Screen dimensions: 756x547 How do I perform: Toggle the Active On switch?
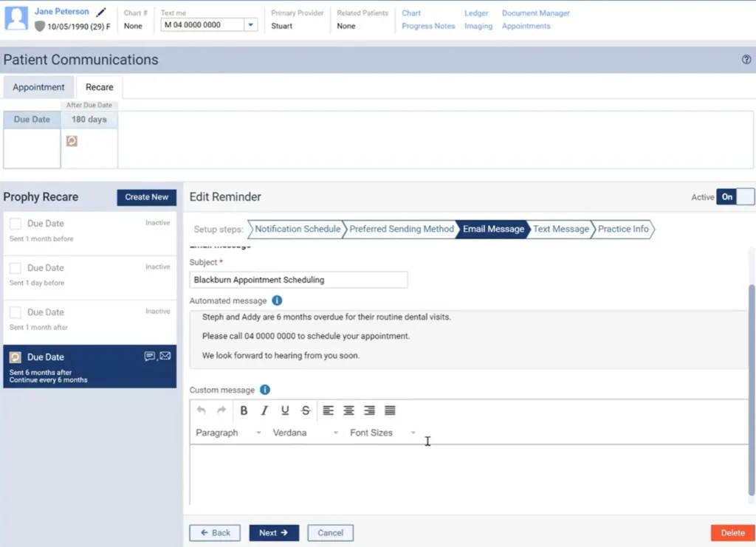tap(735, 196)
